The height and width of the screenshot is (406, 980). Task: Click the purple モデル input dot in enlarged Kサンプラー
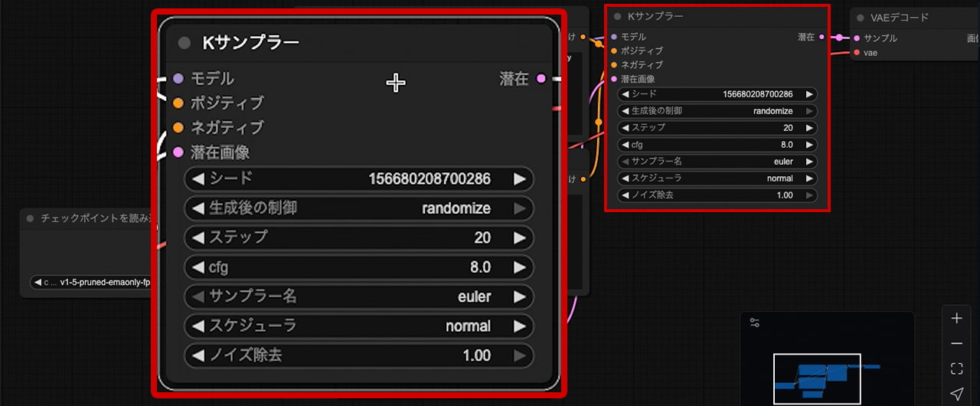[178, 78]
